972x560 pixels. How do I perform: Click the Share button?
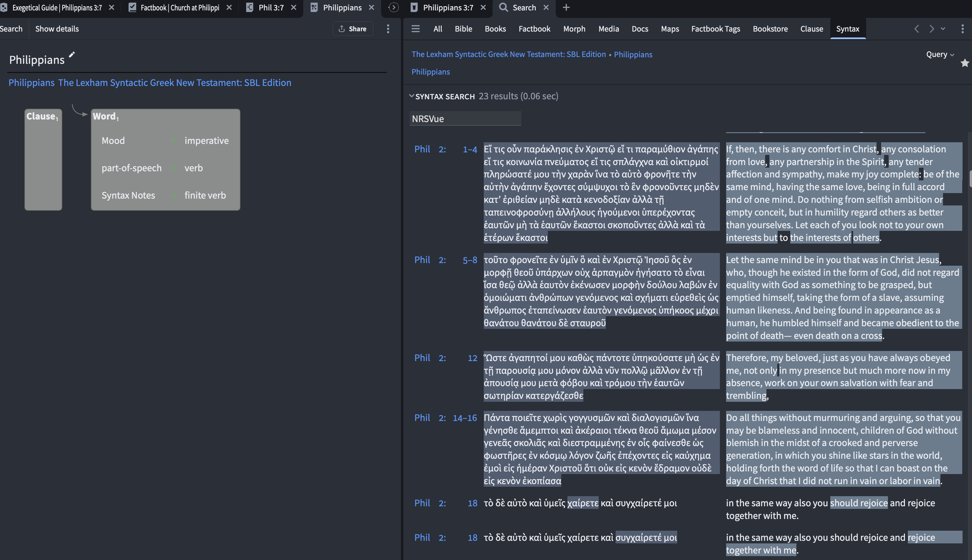click(x=352, y=29)
